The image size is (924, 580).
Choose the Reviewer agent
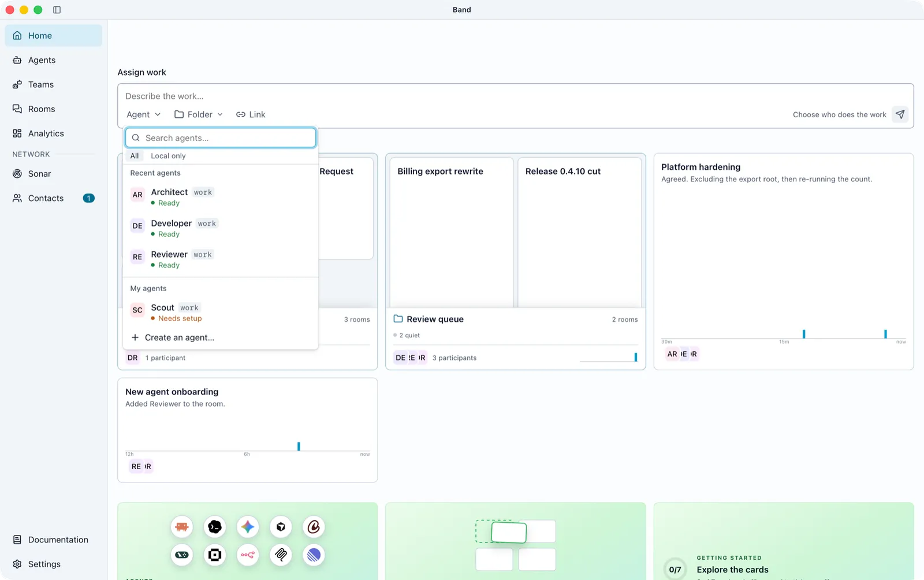(221, 259)
